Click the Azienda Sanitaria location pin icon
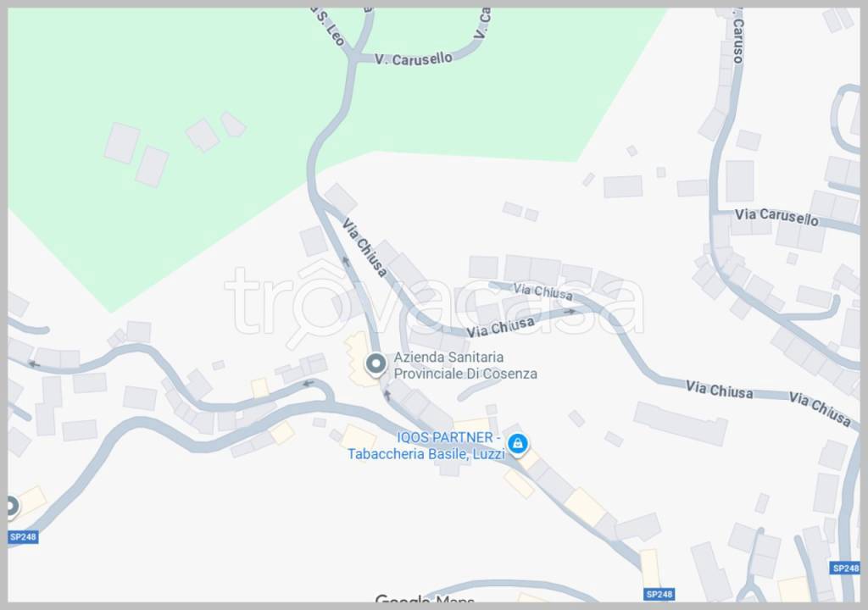Image resolution: width=868 pixels, height=610 pixels. (x=376, y=366)
